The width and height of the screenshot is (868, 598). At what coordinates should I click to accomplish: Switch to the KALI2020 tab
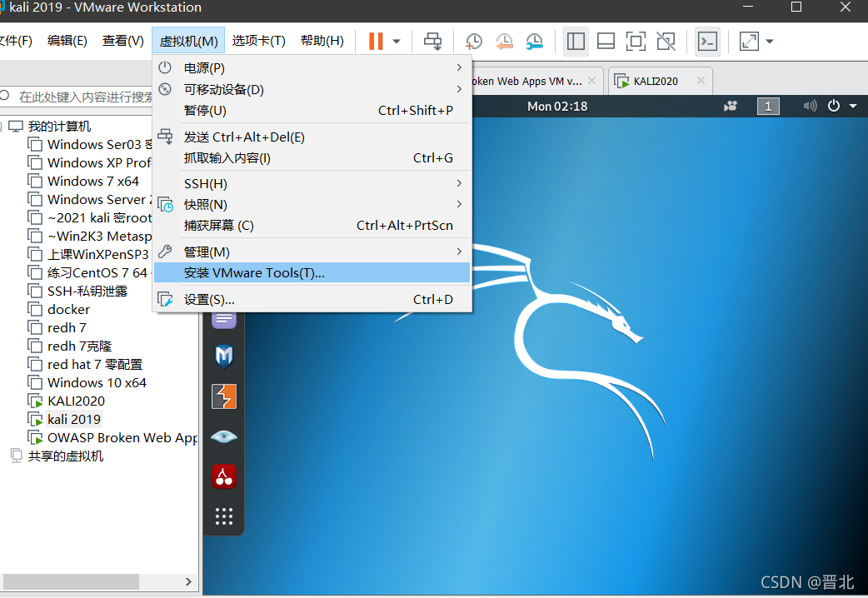[x=656, y=81]
